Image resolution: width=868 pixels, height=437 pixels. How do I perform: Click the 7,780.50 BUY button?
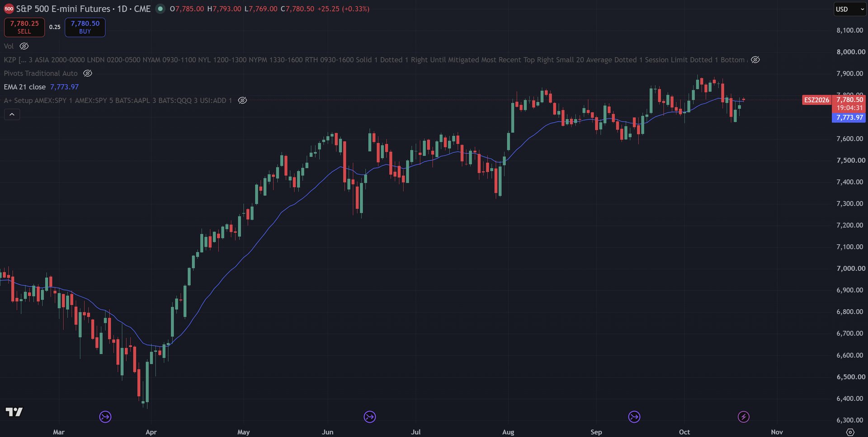(85, 27)
